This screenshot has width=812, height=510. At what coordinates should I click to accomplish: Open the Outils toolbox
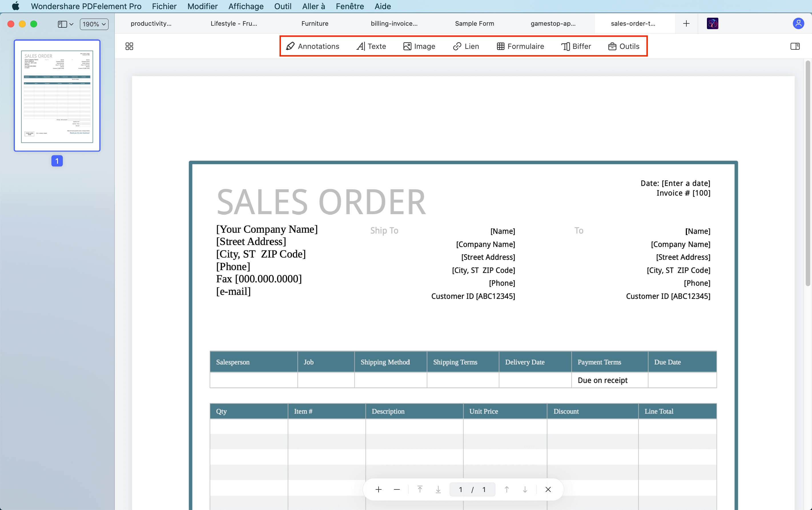[624, 46]
